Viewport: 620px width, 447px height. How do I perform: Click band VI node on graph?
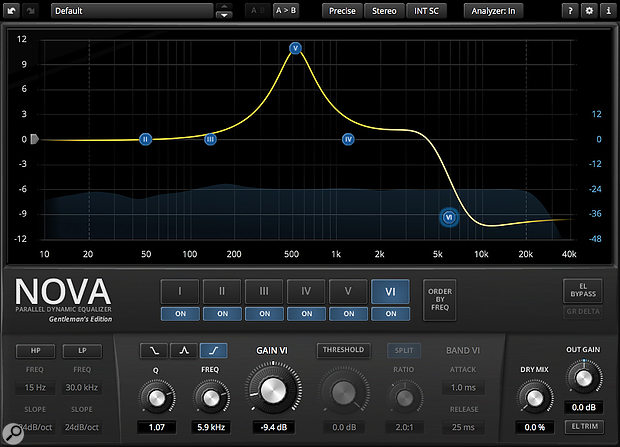coord(449,217)
